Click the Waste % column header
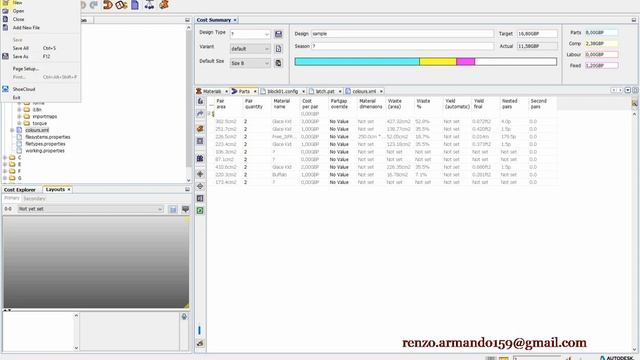The height and width of the screenshot is (360, 640). pyautogui.click(x=423, y=104)
